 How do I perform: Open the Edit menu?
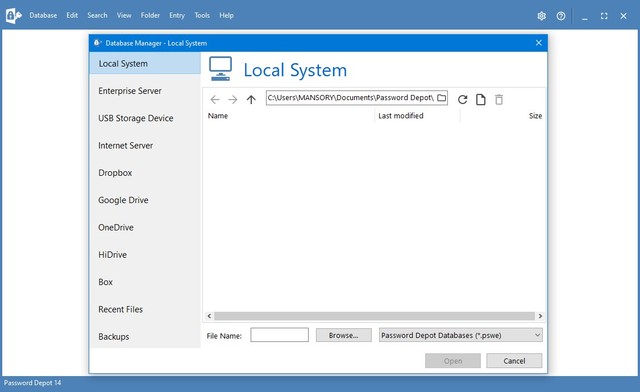coord(72,16)
